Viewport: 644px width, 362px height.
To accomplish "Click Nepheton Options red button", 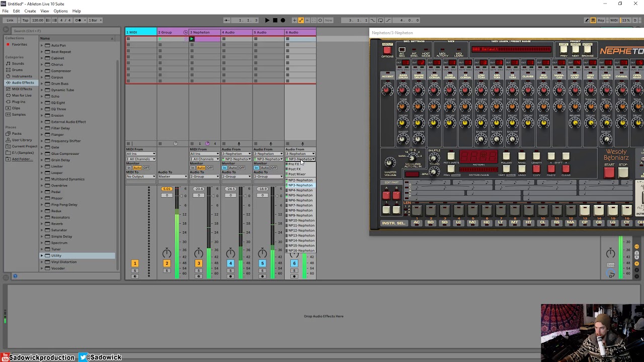I will 387,50.
